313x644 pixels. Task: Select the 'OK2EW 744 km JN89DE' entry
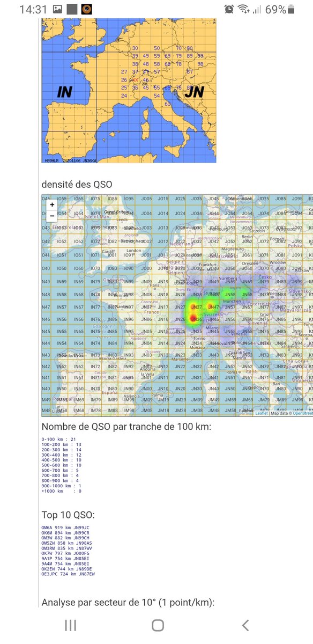(x=67, y=569)
